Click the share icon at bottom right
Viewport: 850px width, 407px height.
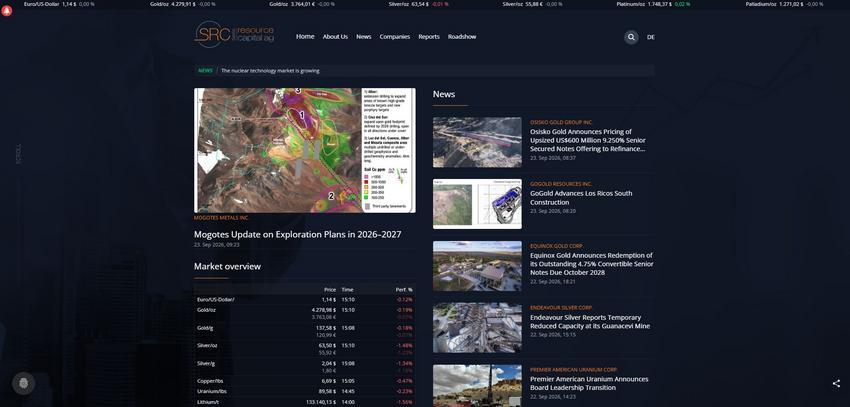click(836, 383)
